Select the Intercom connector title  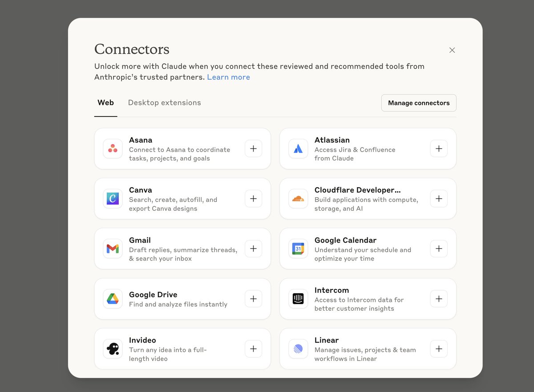coord(332,290)
